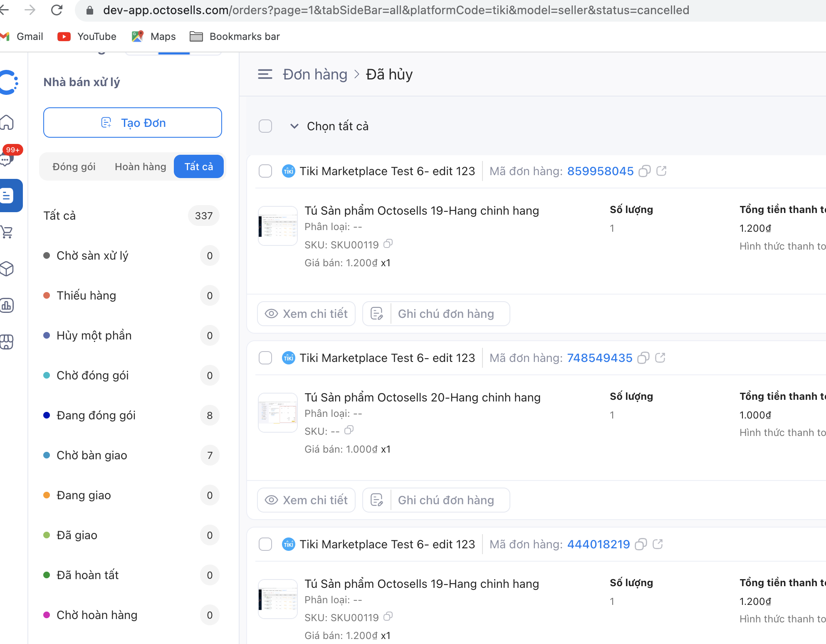826x644 pixels.
Task: Open the product box icon in the sidebar
Action: pos(7,269)
